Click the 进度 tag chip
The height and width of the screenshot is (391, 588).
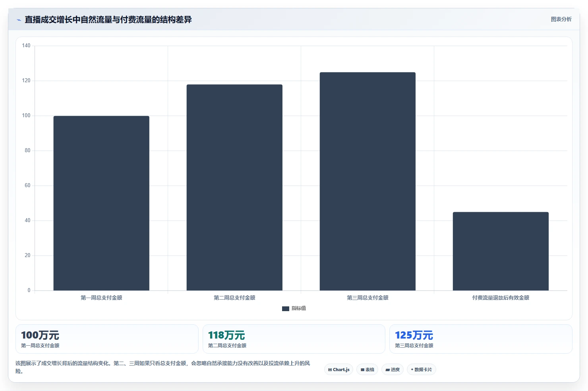point(393,370)
